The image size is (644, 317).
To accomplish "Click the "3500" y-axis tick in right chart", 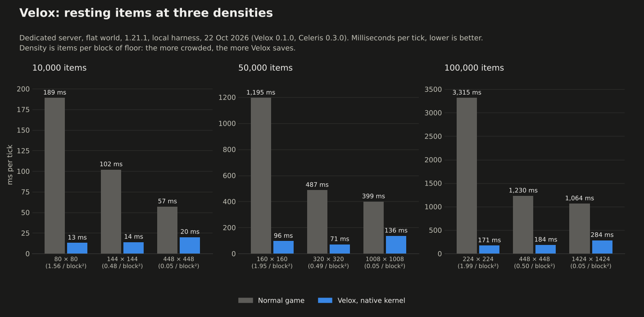I will click(x=433, y=89).
